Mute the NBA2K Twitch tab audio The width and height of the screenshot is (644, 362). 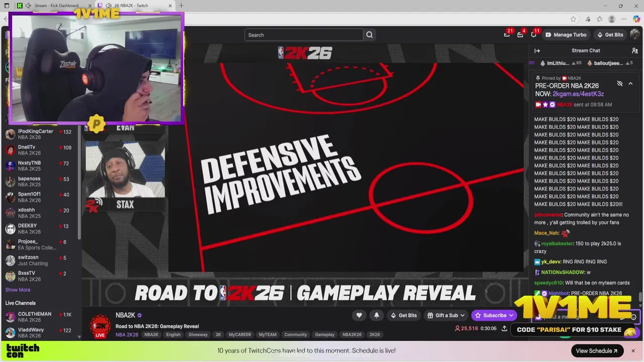[x=109, y=6]
